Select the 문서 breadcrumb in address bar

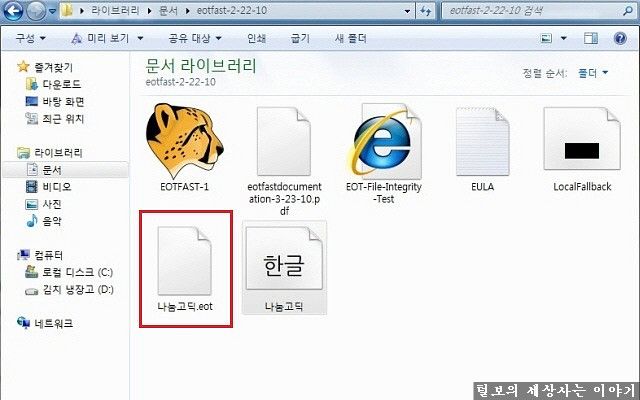click(168, 11)
